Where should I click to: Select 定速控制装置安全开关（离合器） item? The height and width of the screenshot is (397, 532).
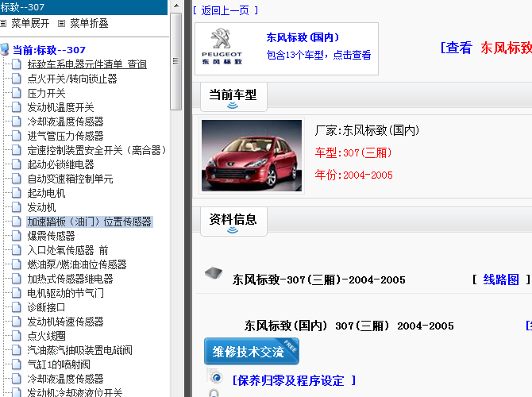click(97, 150)
